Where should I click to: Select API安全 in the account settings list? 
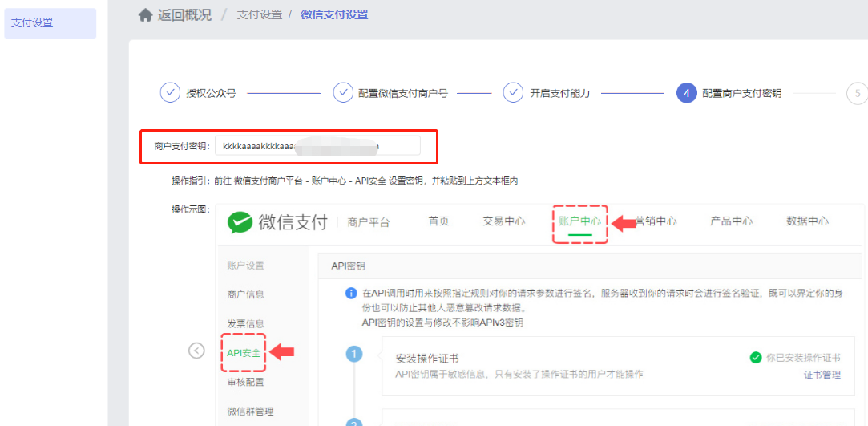pos(244,353)
